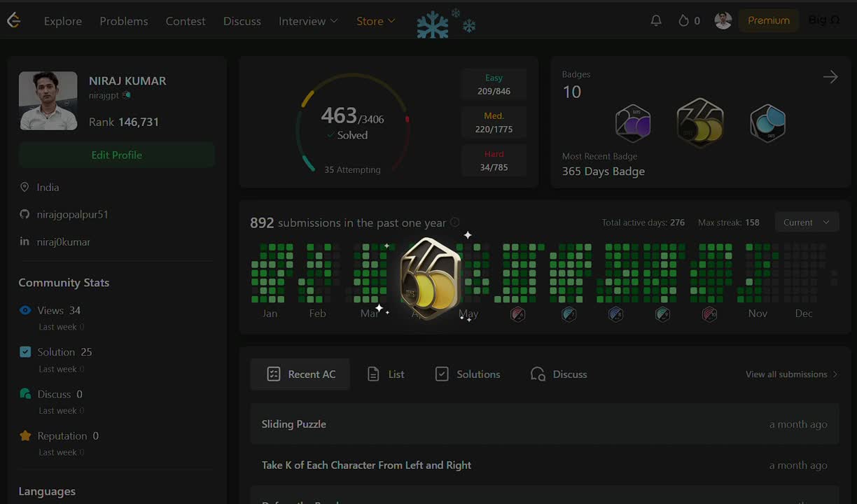This screenshot has height=504, width=857.
Task: Open the Current year dropdown
Action: pos(807,223)
